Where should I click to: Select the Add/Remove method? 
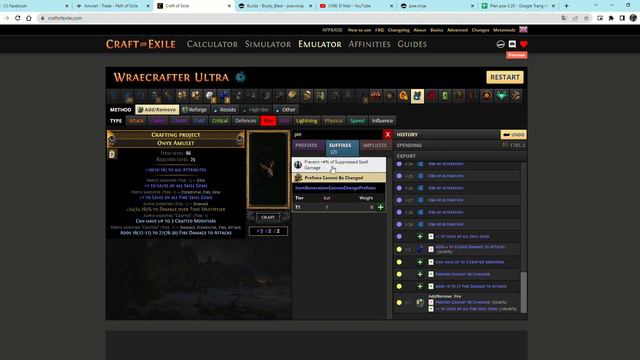157,109
